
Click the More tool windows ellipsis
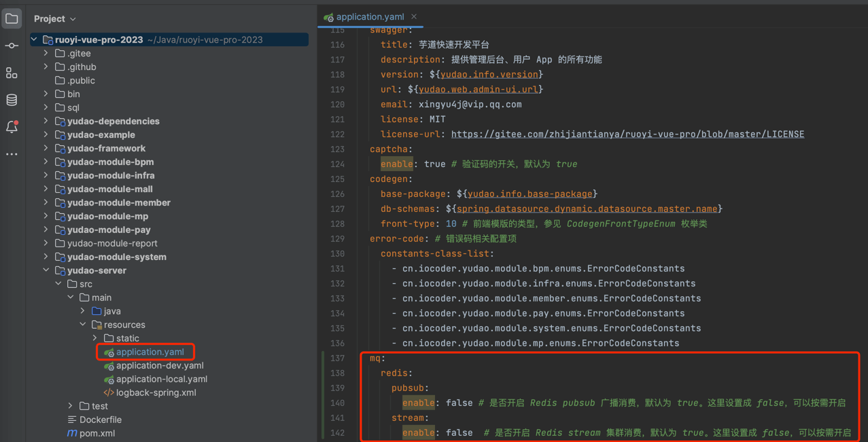click(12, 155)
